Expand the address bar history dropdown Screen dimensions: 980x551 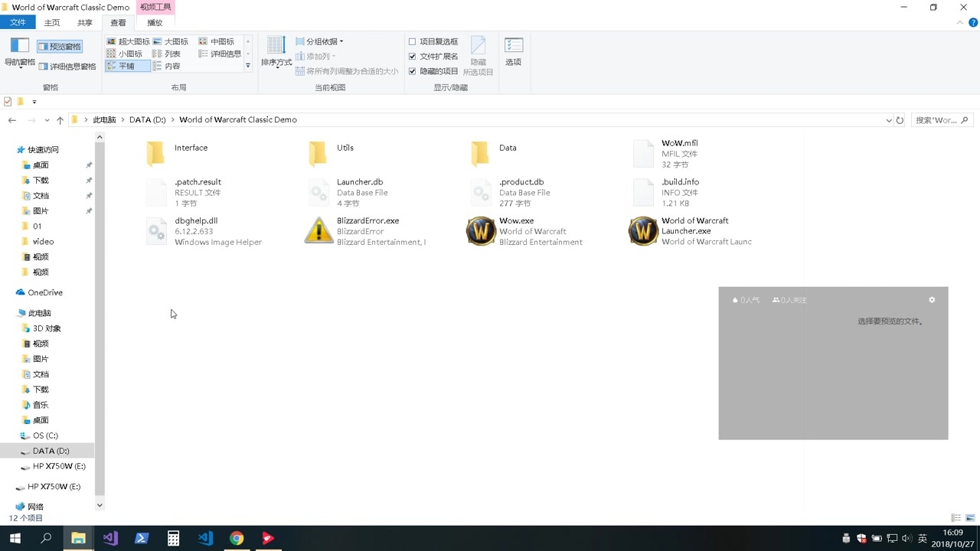coord(888,120)
